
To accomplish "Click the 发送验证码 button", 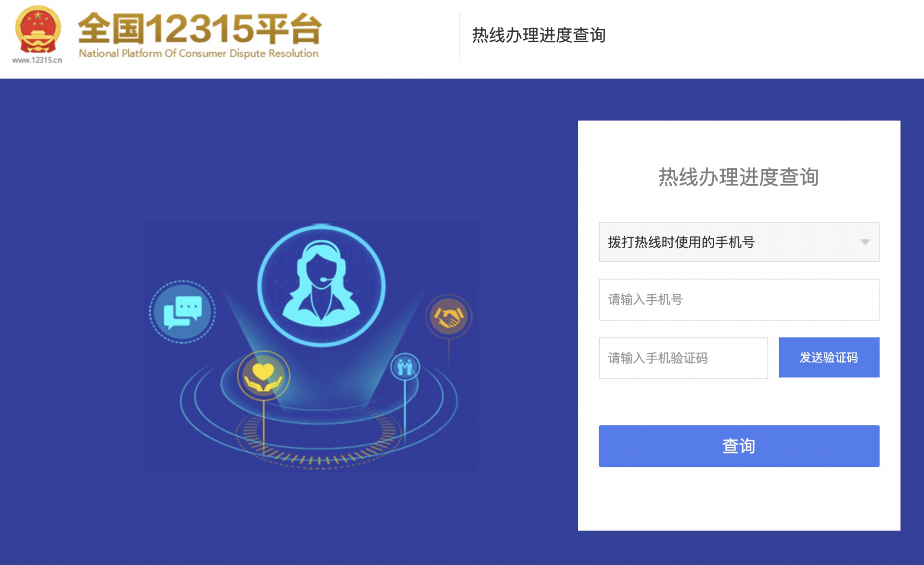I will pyautogui.click(x=829, y=357).
